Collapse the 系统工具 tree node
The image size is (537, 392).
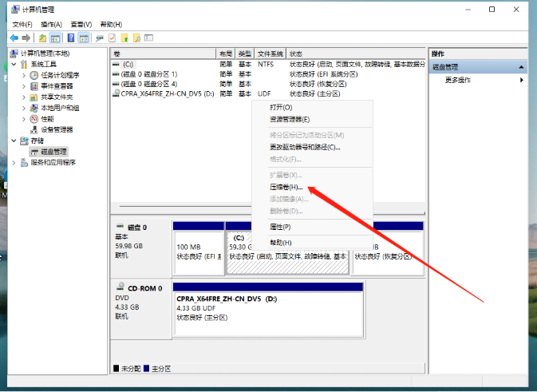(14, 65)
